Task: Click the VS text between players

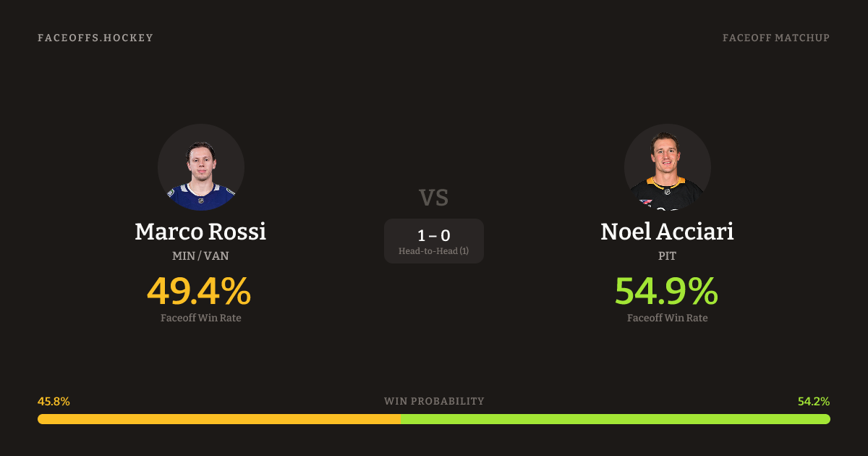Action: tap(434, 198)
